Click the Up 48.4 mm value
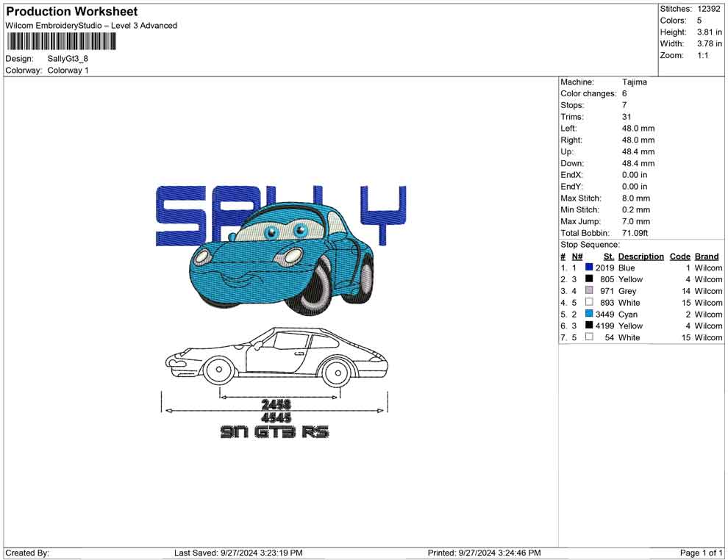Screen dimensions: 728x560 638,151
